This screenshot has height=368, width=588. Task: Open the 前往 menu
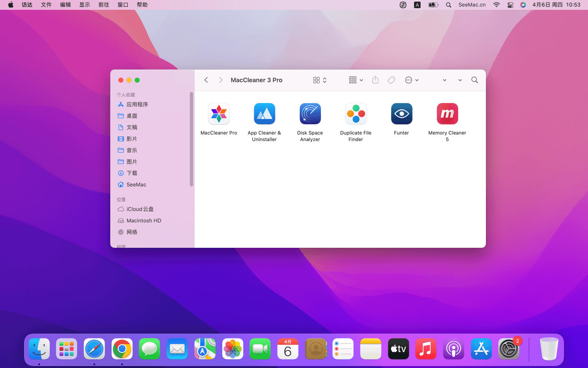104,5
